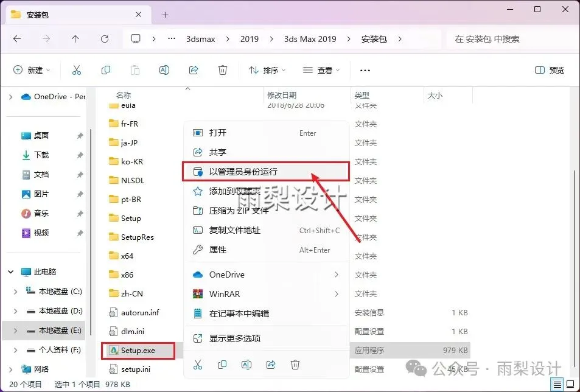Sort by the 类型 column header
The height and width of the screenshot is (392, 580).
(x=362, y=95)
